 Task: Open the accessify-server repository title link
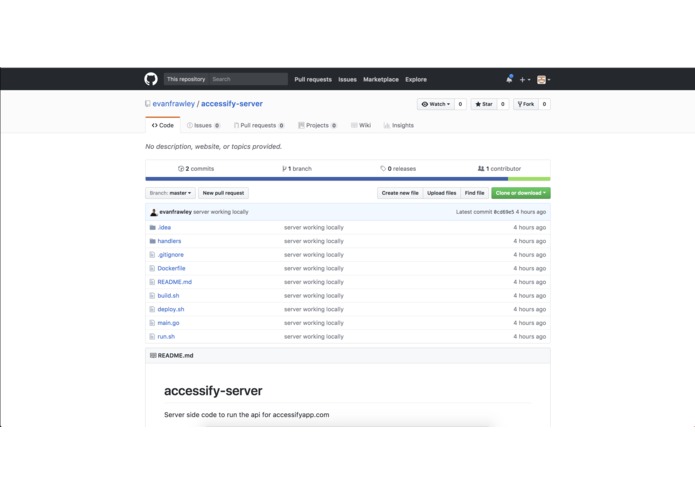coord(232,104)
